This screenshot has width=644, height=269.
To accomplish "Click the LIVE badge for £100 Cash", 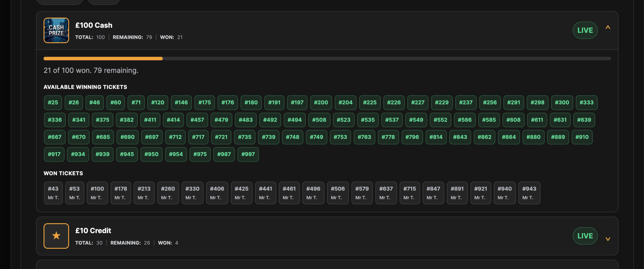I will (585, 30).
